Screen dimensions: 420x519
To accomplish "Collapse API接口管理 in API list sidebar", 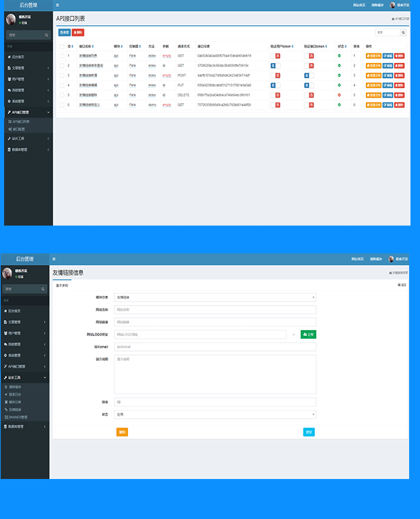I will pos(28,112).
